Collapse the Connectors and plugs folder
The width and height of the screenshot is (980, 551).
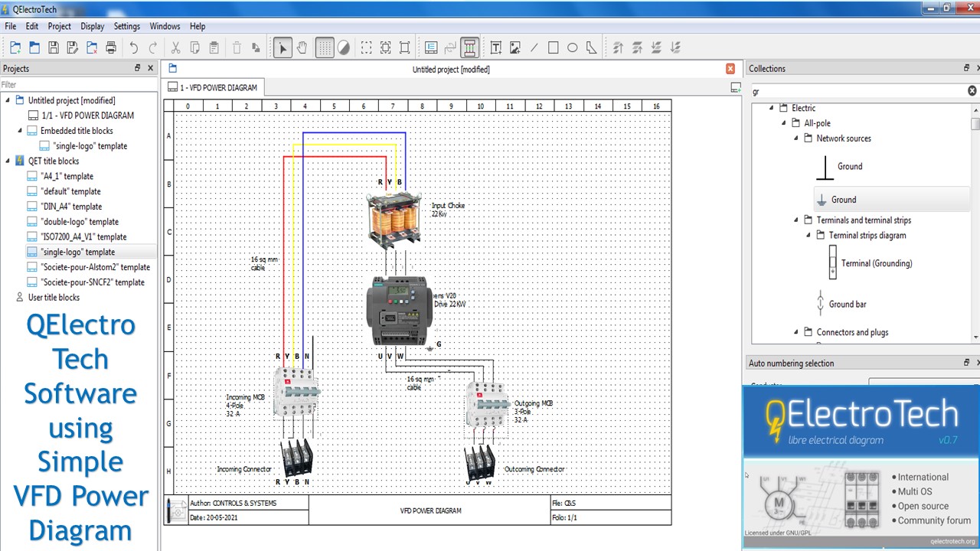point(796,332)
